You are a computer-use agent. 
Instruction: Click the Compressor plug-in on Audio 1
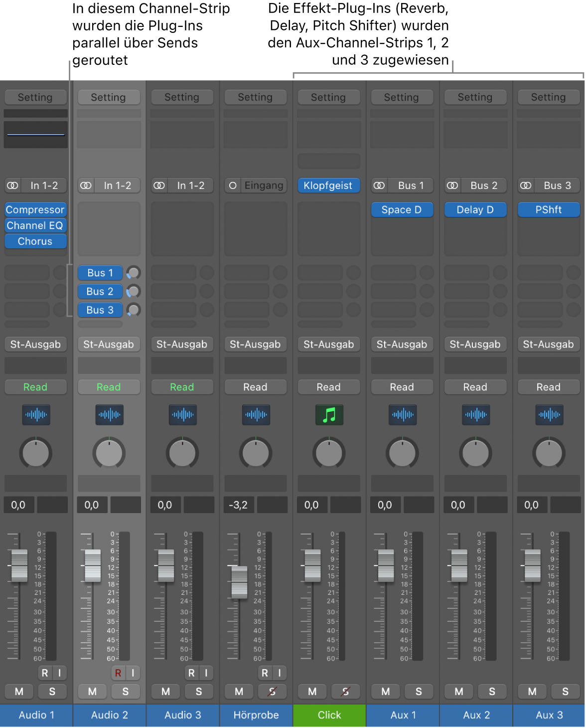(x=35, y=209)
